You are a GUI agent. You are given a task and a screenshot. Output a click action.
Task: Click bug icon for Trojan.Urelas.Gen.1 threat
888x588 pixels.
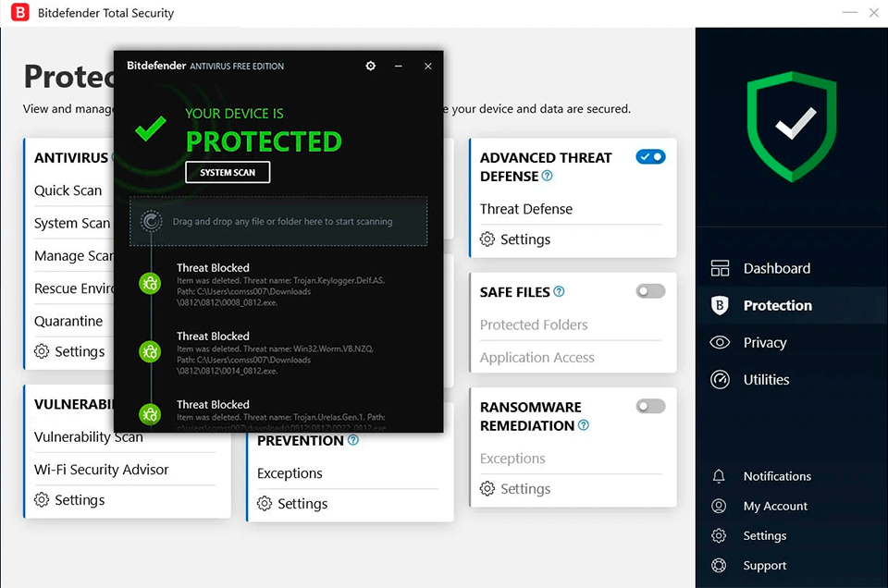(x=150, y=415)
